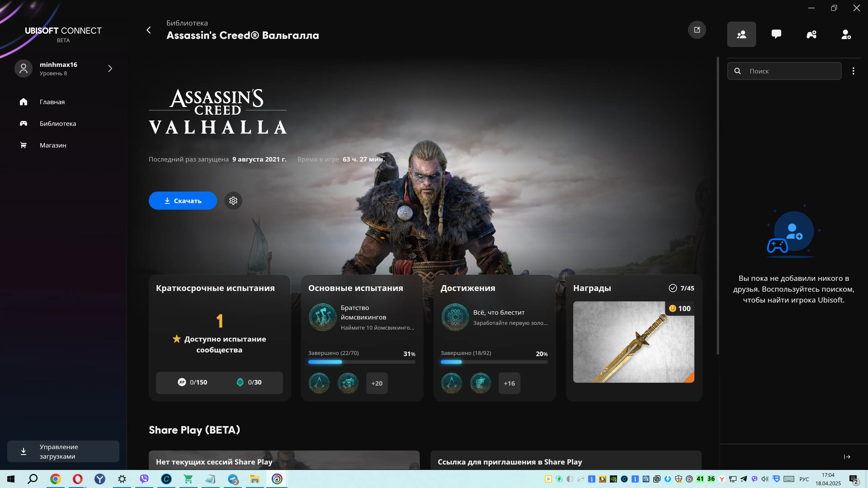Screen dimensions: 868x488
Task: Open the Notepad icon in the taskbar
Action: point(211,479)
